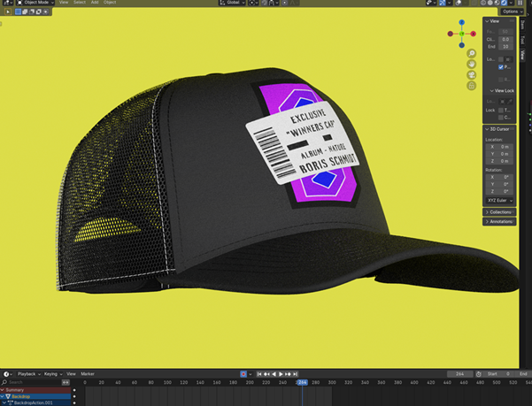This screenshot has width=532, height=406.
Task: Click the auto-keying record button
Action: coord(243,374)
